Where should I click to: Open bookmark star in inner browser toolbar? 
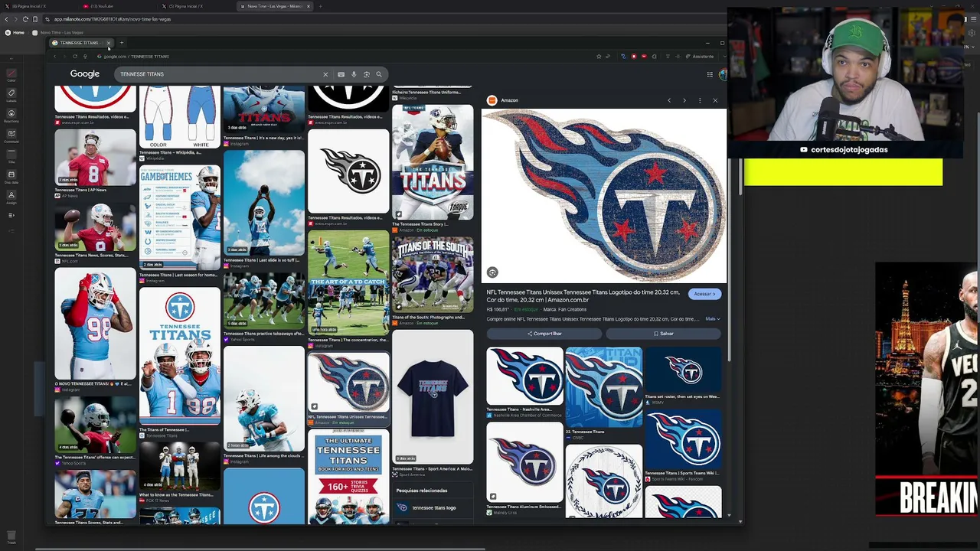pyautogui.click(x=599, y=57)
